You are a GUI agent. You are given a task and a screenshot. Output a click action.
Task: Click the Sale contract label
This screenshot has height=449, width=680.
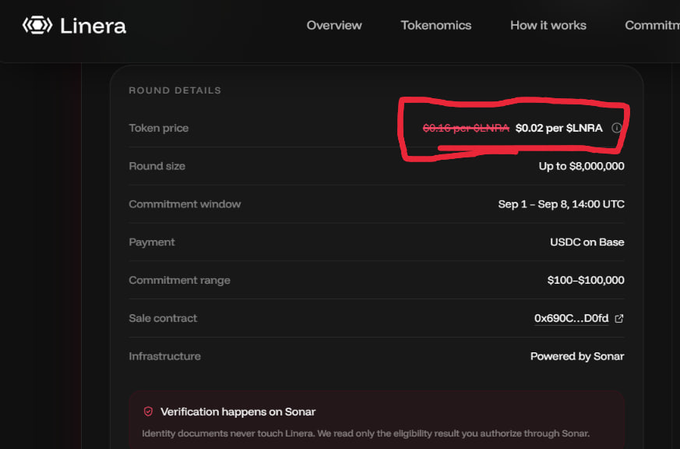tap(163, 318)
